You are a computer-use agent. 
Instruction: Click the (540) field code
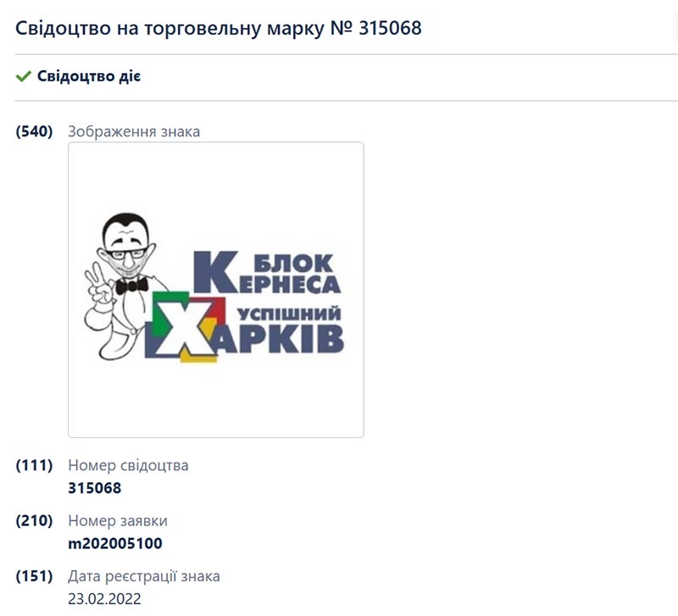[x=34, y=131]
